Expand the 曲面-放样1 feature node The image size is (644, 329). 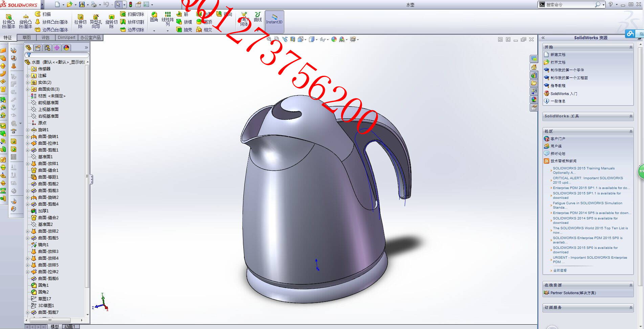(28, 164)
